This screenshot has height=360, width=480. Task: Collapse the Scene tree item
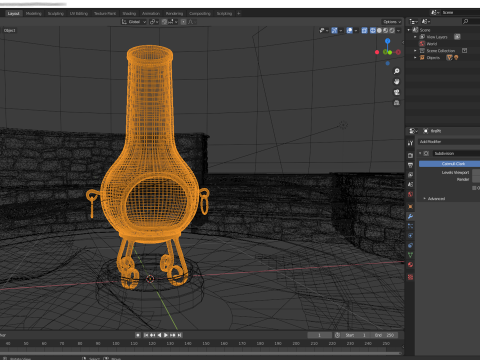tap(409, 30)
